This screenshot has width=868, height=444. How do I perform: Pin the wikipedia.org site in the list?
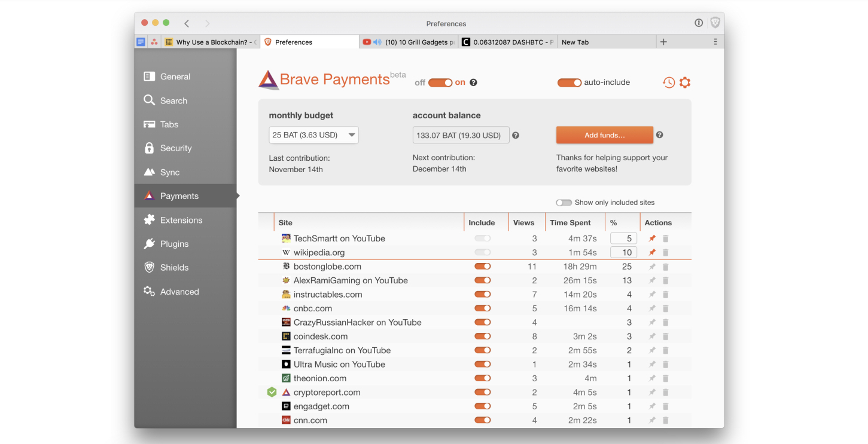(652, 252)
